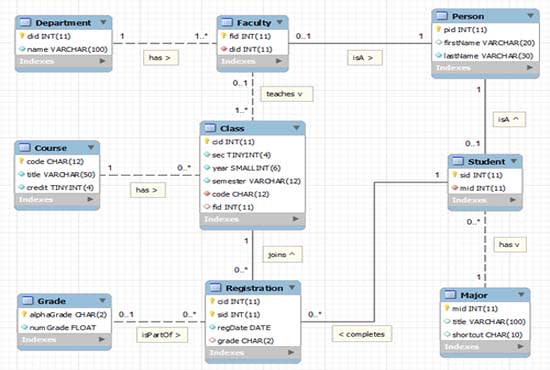The image size is (550, 370).
Task: Select the 'grade CHAR(2)' column in Registration
Action: pos(253,340)
